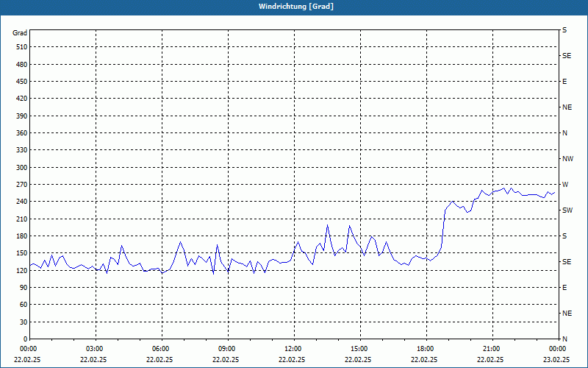This screenshot has width=588, height=368.
Task: Select the 390 y-axis value
Action: pos(22,116)
